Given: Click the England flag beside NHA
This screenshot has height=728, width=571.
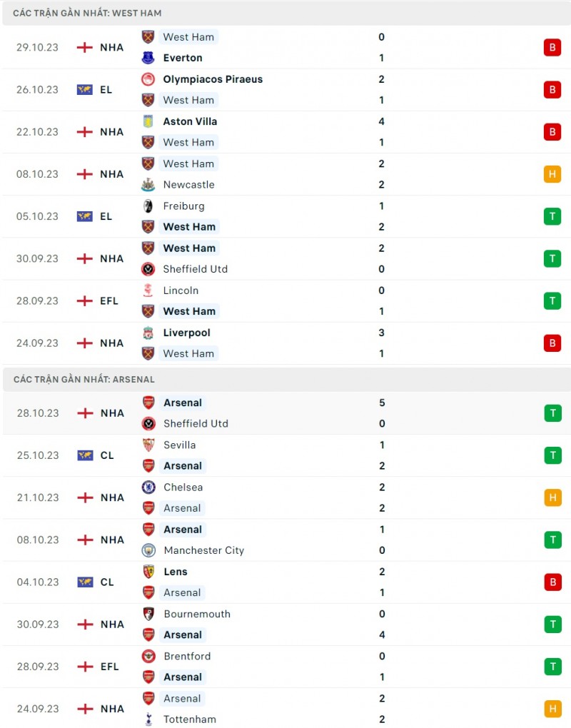Looking at the screenshot, I should pos(85,47).
